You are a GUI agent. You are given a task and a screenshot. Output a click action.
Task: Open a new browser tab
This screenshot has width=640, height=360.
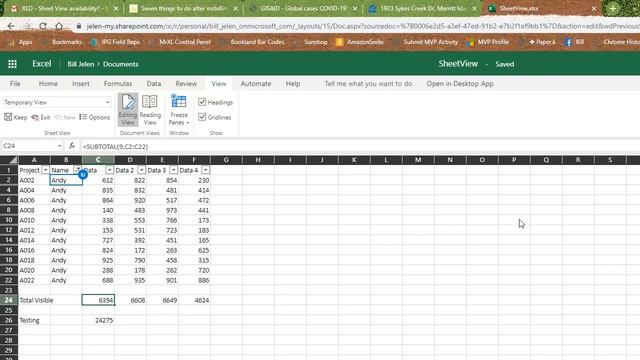(613, 8)
